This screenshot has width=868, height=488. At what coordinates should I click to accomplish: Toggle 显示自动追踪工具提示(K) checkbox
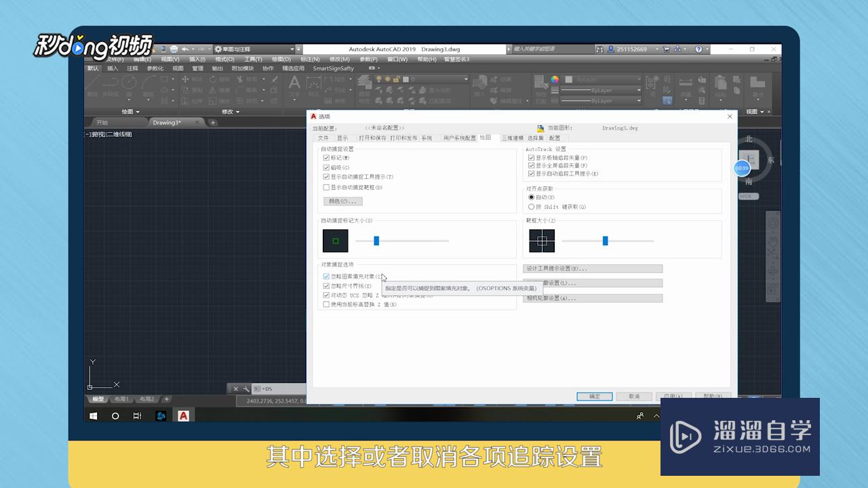coord(532,174)
